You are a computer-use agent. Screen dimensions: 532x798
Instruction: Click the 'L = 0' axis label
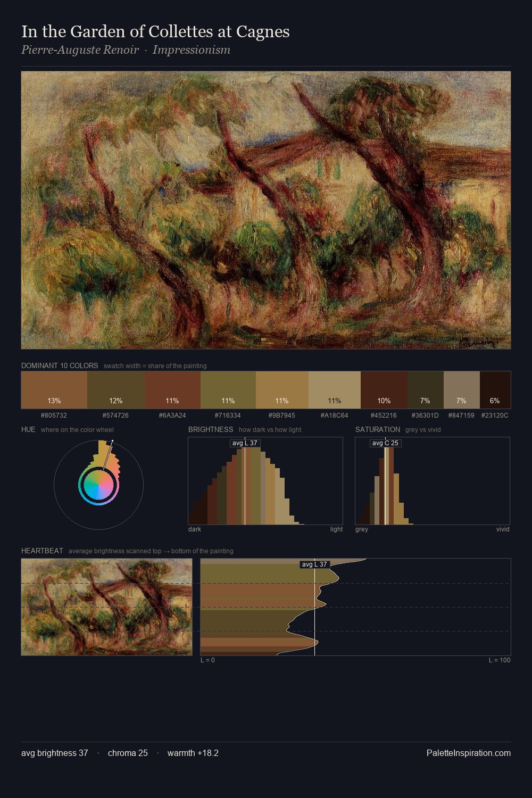(207, 660)
